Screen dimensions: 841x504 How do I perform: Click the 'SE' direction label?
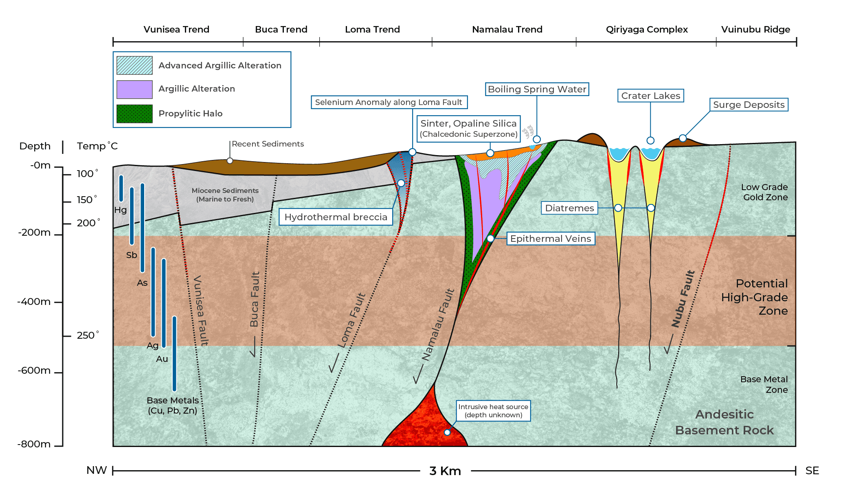pos(812,471)
